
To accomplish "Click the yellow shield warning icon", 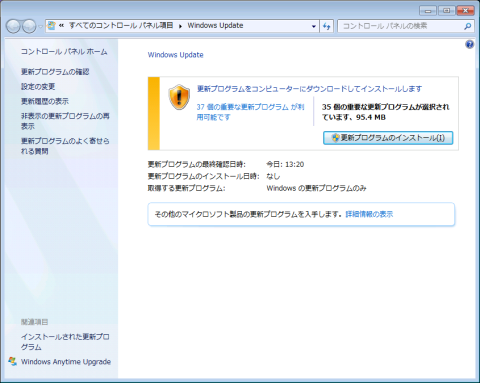I will [x=179, y=97].
